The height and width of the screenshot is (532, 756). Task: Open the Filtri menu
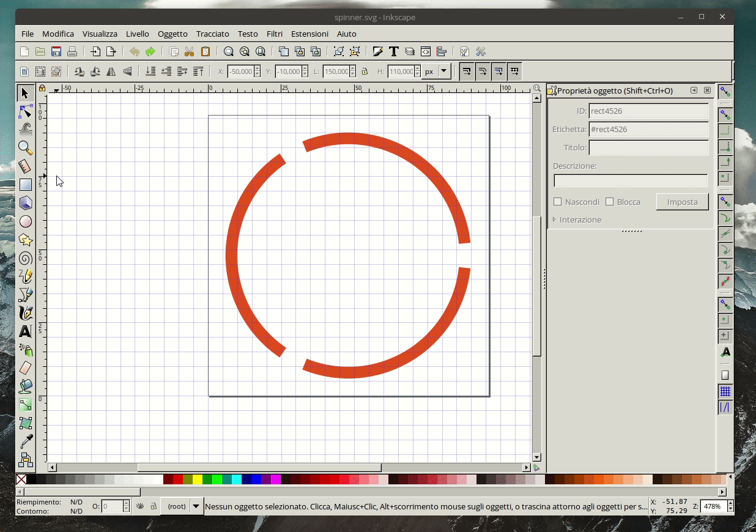pos(275,34)
